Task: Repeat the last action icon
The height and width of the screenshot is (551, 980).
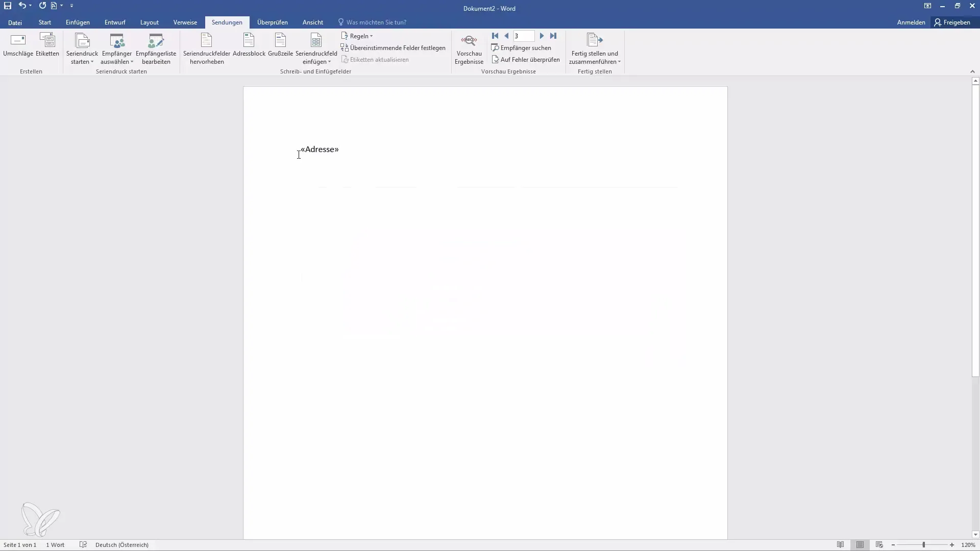Action: 42,6
